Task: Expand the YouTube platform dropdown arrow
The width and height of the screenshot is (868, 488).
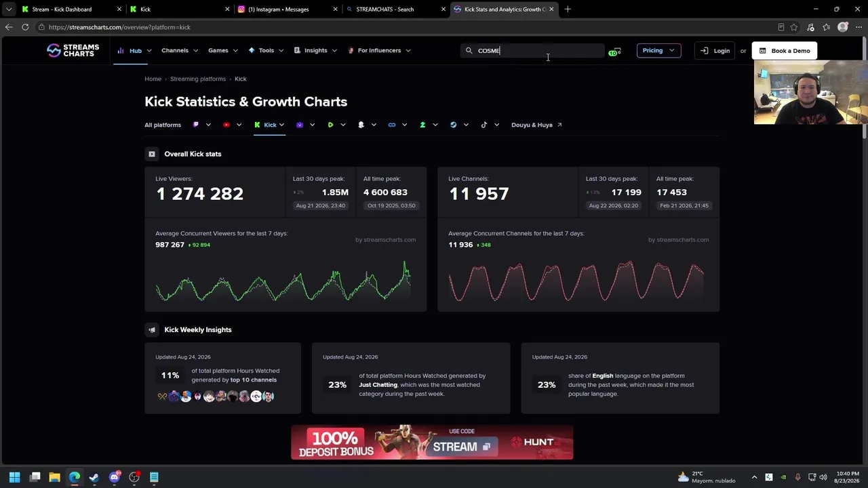Action: pos(239,125)
